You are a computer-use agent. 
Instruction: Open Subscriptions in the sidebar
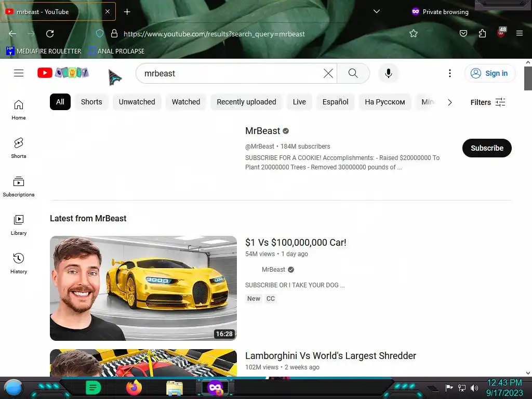pos(19,187)
